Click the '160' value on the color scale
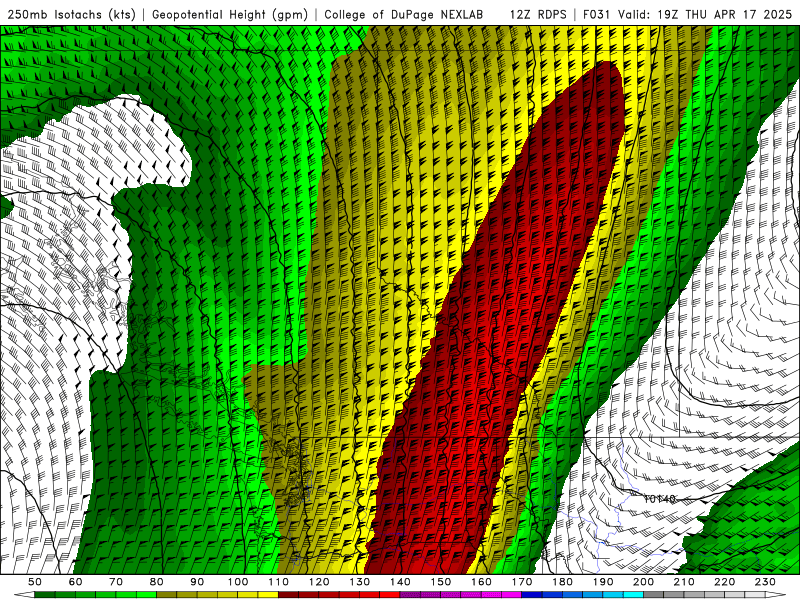Image resolution: width=800 pixels, height=600 pixels. point(481,582)
